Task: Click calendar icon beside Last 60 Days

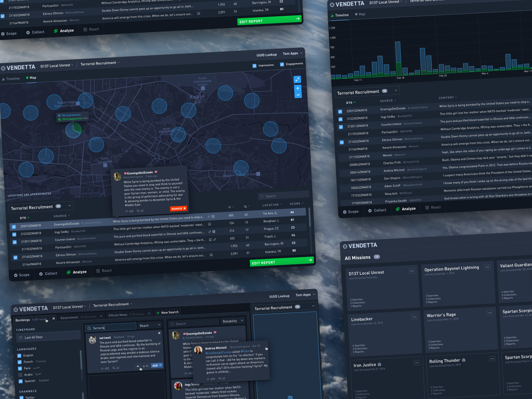Action: (20, 338)
